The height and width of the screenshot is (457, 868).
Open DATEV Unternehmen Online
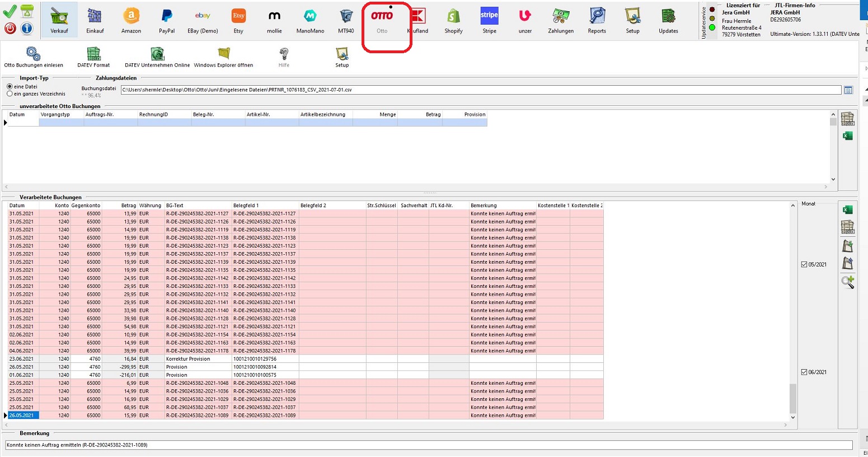click(157, 57)
